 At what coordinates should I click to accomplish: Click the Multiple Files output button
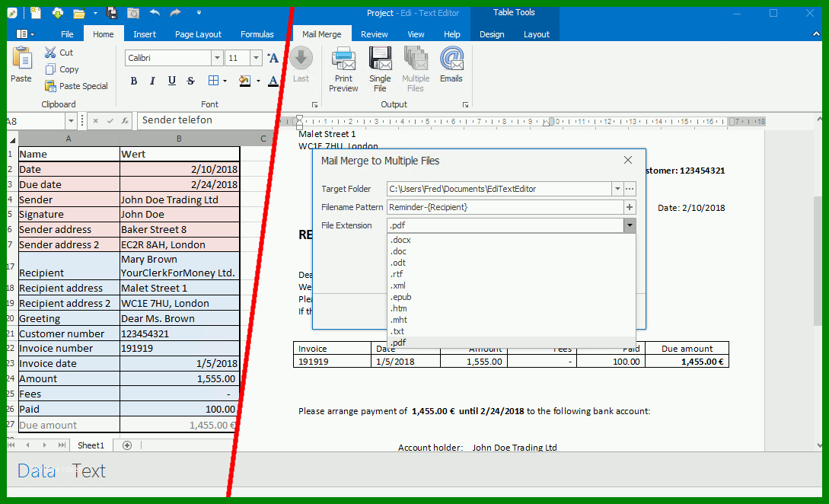(416, 69)
